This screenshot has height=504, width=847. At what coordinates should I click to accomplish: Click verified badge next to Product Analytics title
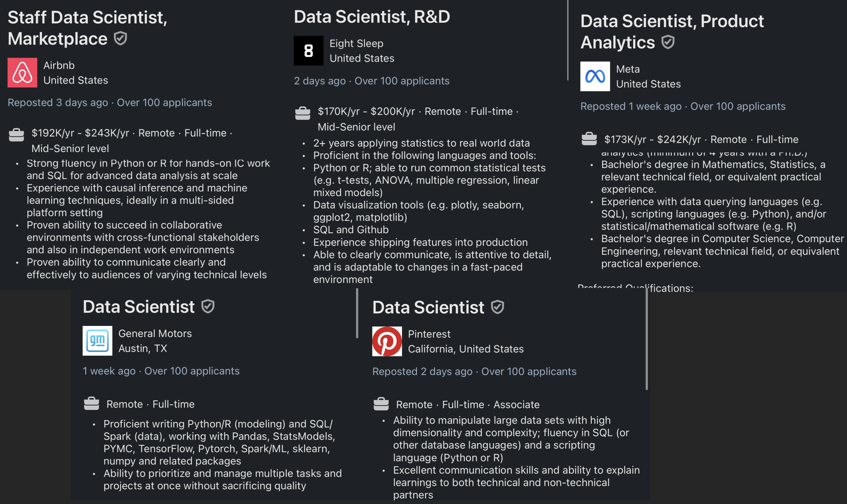coord(668,42)
